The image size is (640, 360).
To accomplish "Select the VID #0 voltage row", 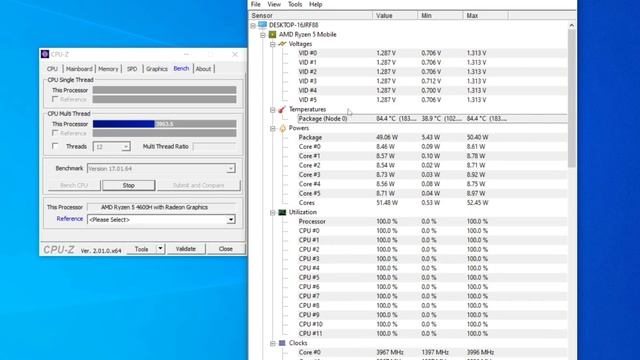I will coord(433,53).
